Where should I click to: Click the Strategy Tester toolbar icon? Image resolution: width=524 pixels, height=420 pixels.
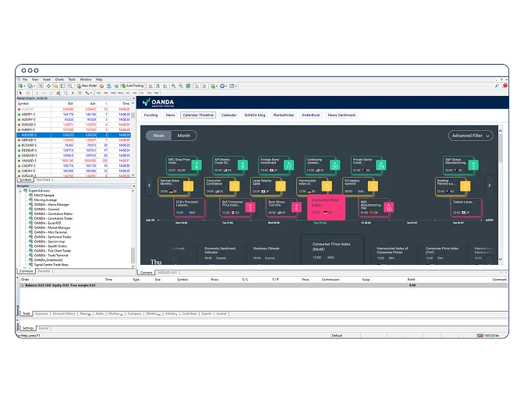(70, 86)
